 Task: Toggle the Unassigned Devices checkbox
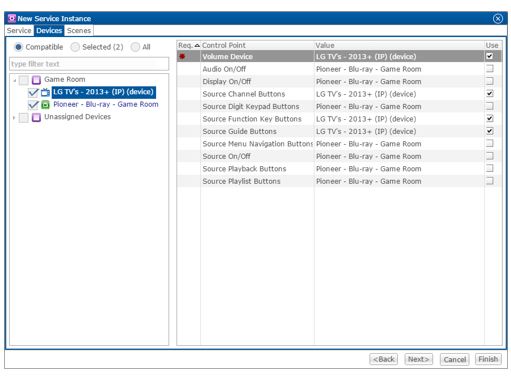[24, 117]
